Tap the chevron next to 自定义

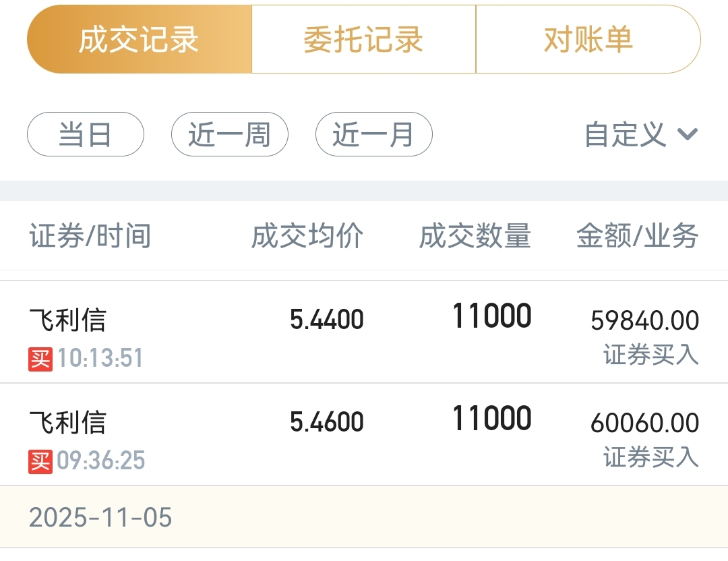tap(687, 134)
